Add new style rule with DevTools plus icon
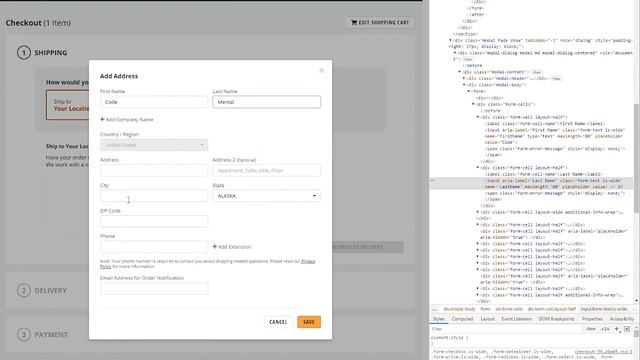 pos(617,329)
